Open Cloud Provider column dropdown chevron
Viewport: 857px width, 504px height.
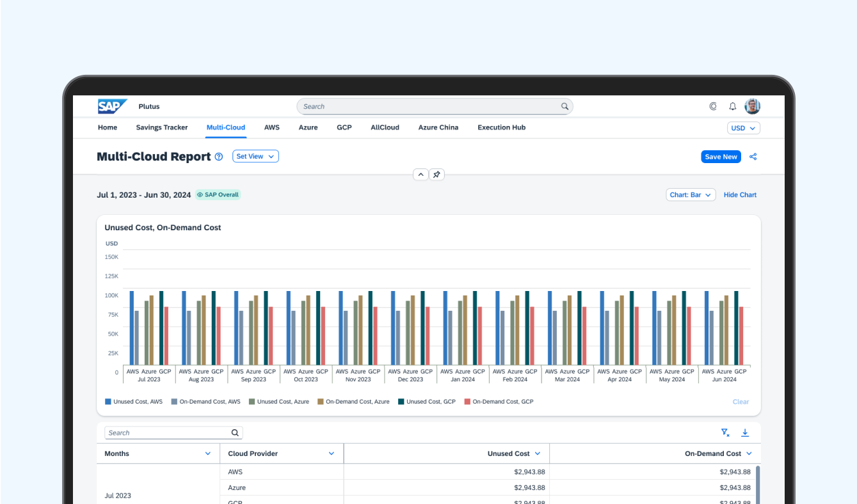pos(332,453)
